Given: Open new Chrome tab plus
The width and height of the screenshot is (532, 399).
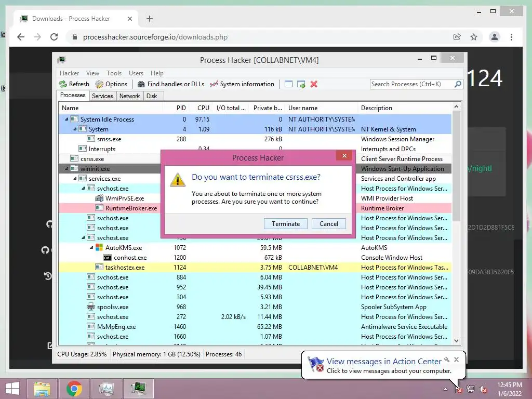Looking at the screenshot, I should pyautogui.click(x=150, y=19).
